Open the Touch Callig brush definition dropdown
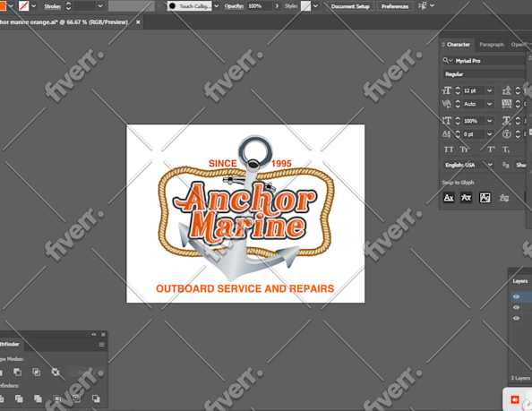532x411 pixels. pyautogui.click(x=217, y=5)
